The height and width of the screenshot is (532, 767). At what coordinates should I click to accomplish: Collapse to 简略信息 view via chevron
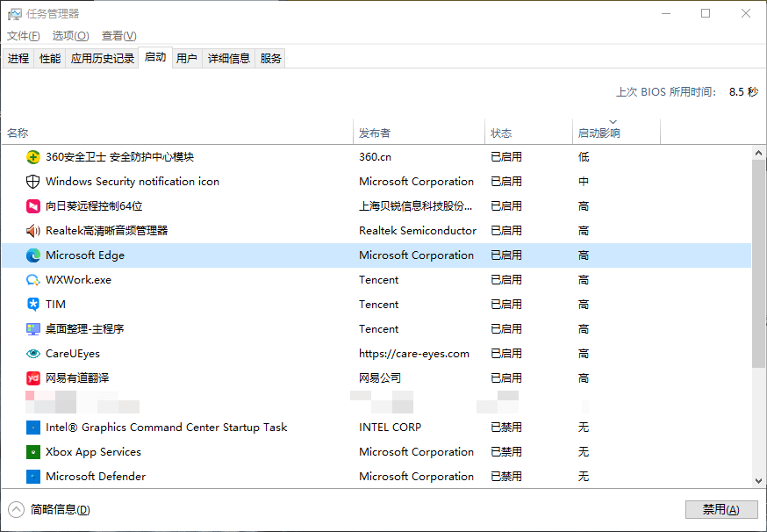[x=17, y=508]
